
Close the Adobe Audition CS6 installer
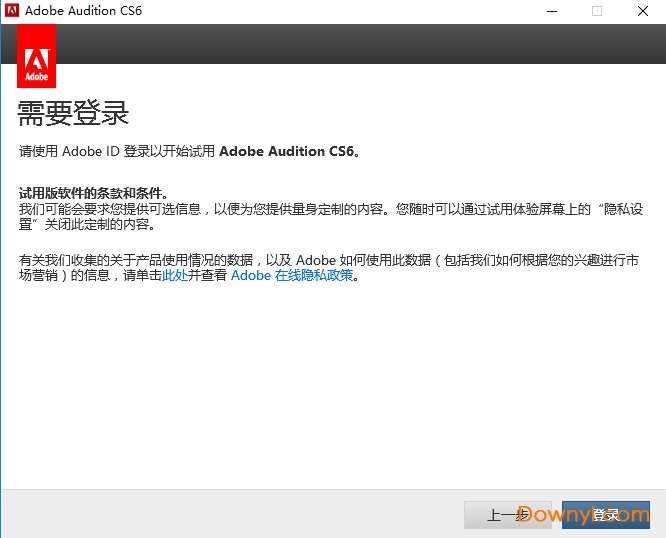[643, 11]
